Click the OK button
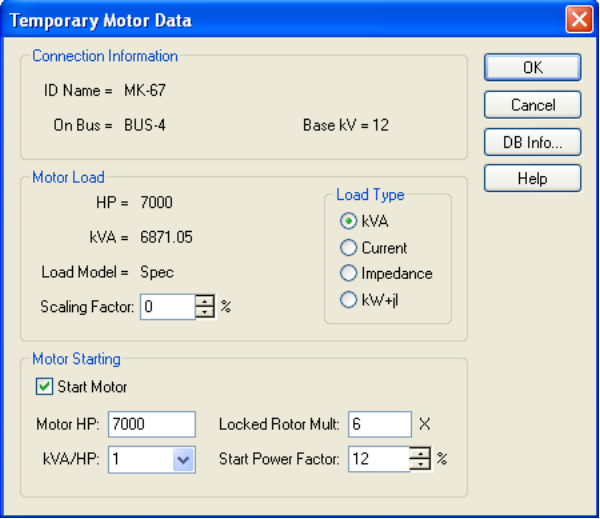 [532, 67]
